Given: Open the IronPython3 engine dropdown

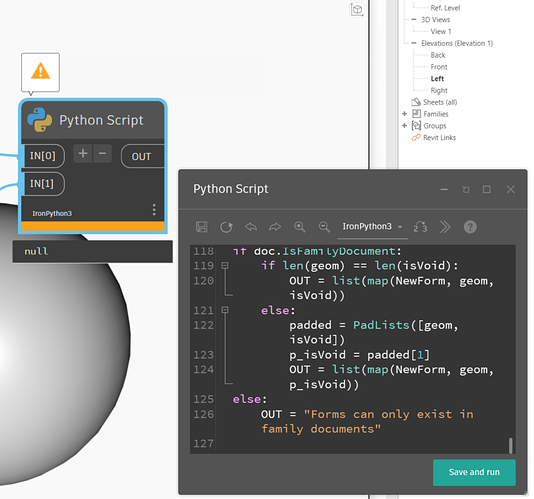Looking at the screenshot, I should click(x=373, y=227).
